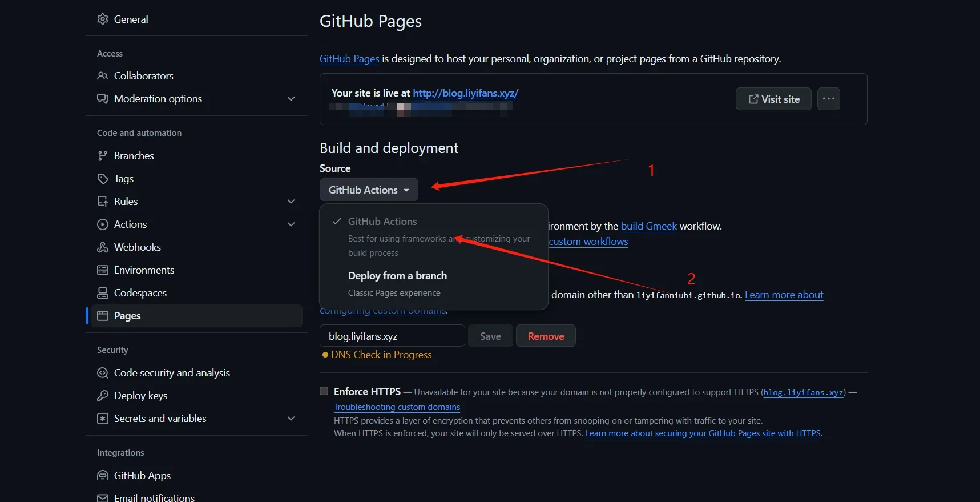Open Troubleshooting custom domains link
This screenshot has height=502, width=980.
point(397,407)
